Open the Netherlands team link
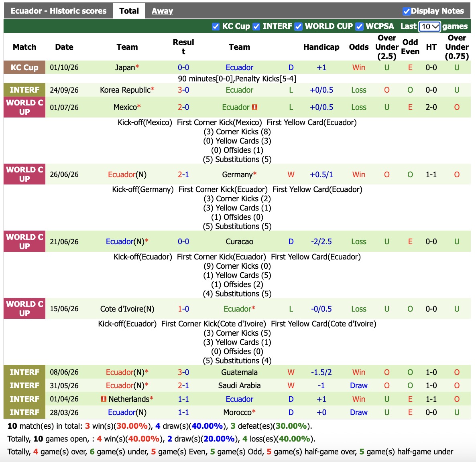Image resolution: width=476 pixels, height=462 pixels. (x=129, y=399)
